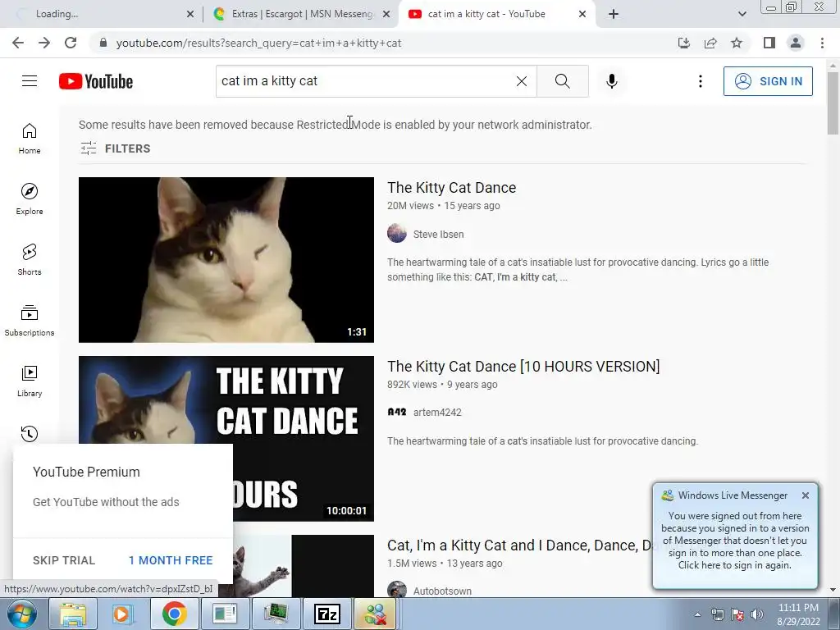Screen dimensions: 840x630
Task: Open Steve Ibsen channel name
Action: coord(438,234)
